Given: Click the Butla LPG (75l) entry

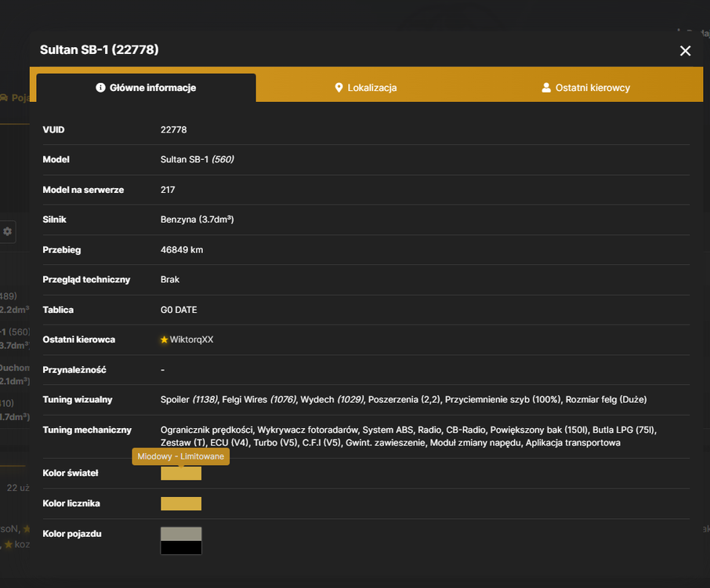Looking at the screenshot, I should pos(624,430).
